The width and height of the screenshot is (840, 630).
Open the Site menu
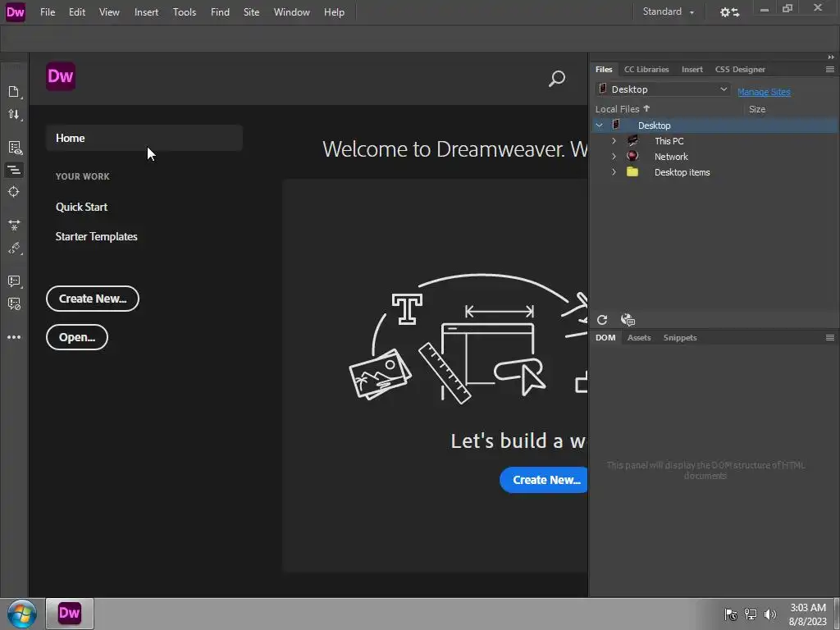pyautogui.click(x=251, y=11)
